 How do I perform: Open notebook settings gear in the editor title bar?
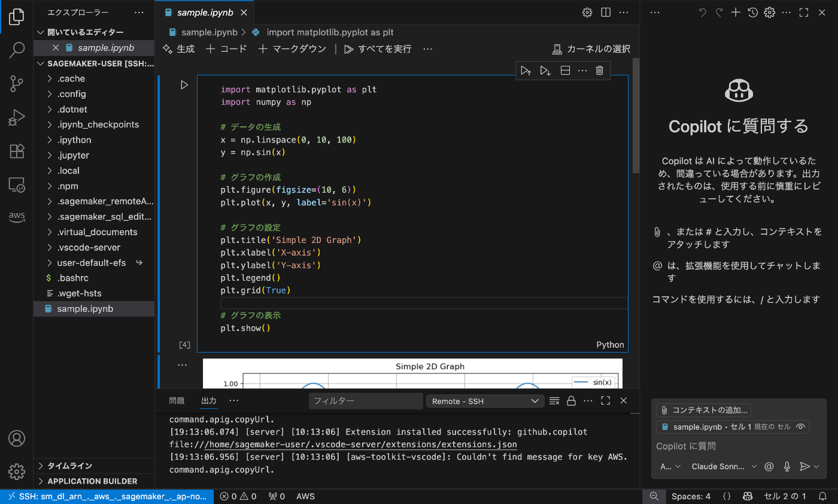pyautogui.click(x=587, y=12)
